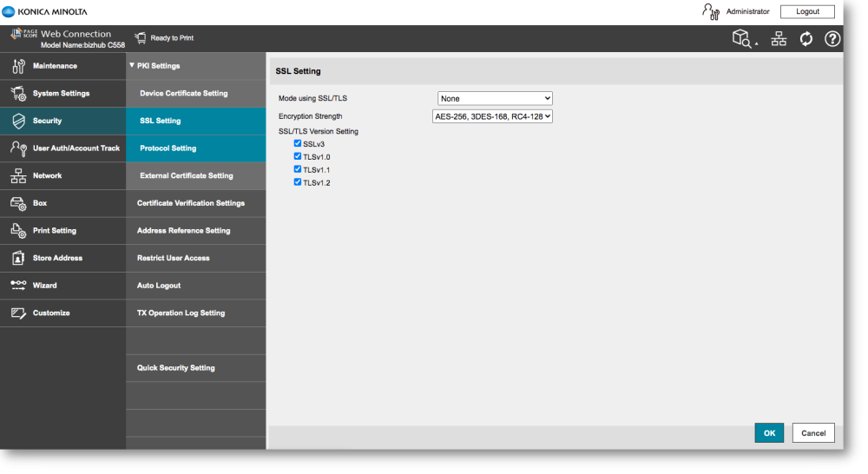Toggle the TLSv1.2 checkbox
This screenshot has height=474, width=868.
pyautogui.click(x=297, y=181)
